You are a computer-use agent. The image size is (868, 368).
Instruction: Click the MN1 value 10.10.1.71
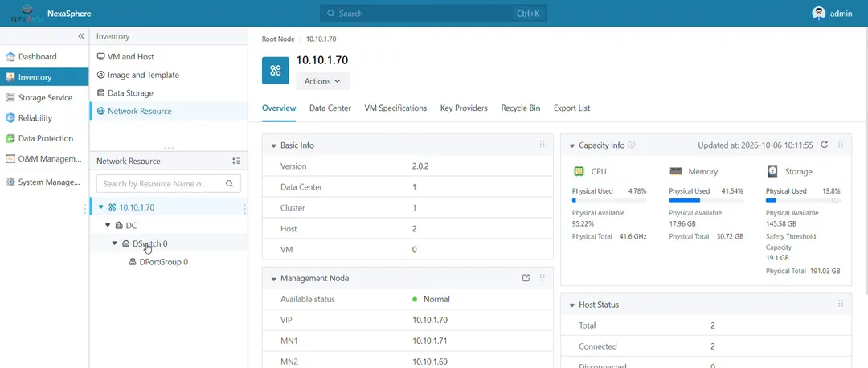click(429, 341)
